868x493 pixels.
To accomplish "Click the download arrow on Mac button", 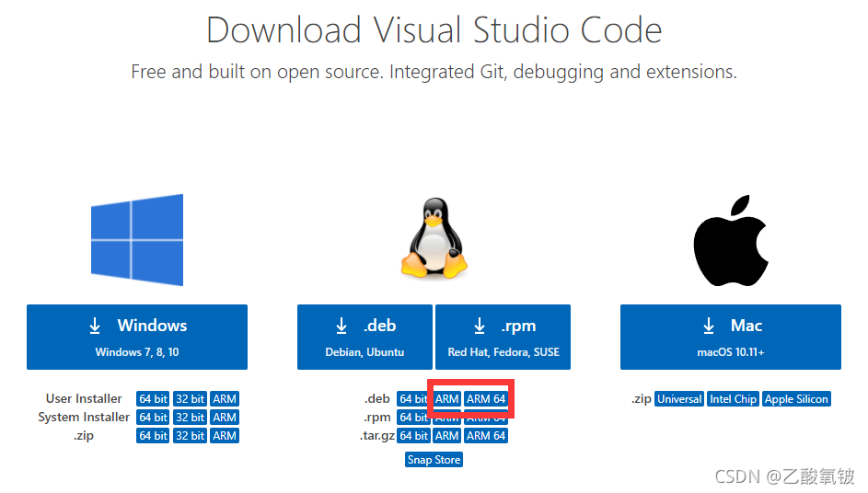I will 709,326.
